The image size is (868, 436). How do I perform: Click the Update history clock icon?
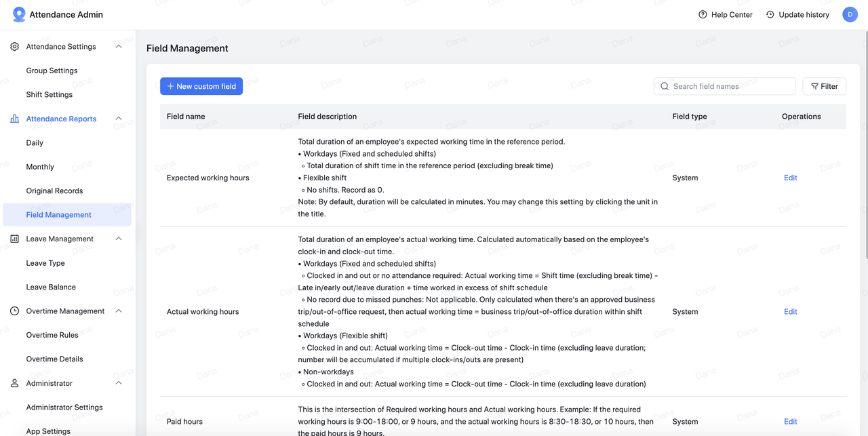click(770, 15)
